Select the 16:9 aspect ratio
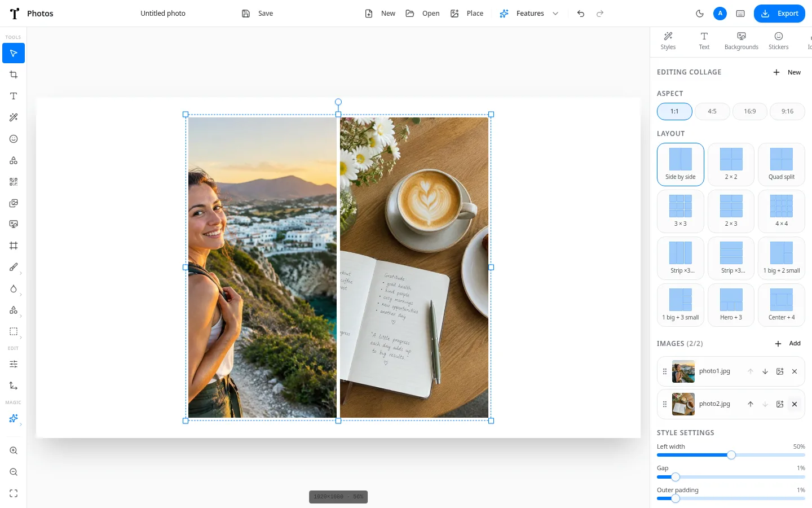 coord(750,111)
